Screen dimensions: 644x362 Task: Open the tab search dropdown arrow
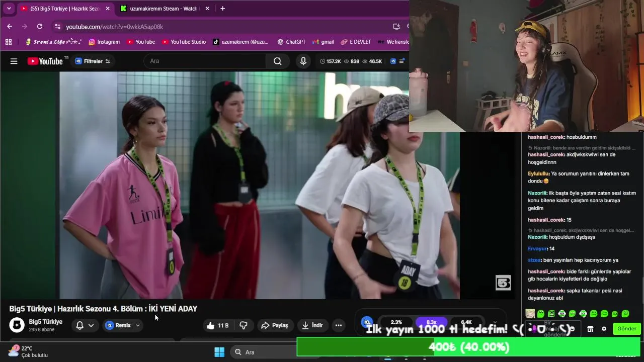coord(9,9)
